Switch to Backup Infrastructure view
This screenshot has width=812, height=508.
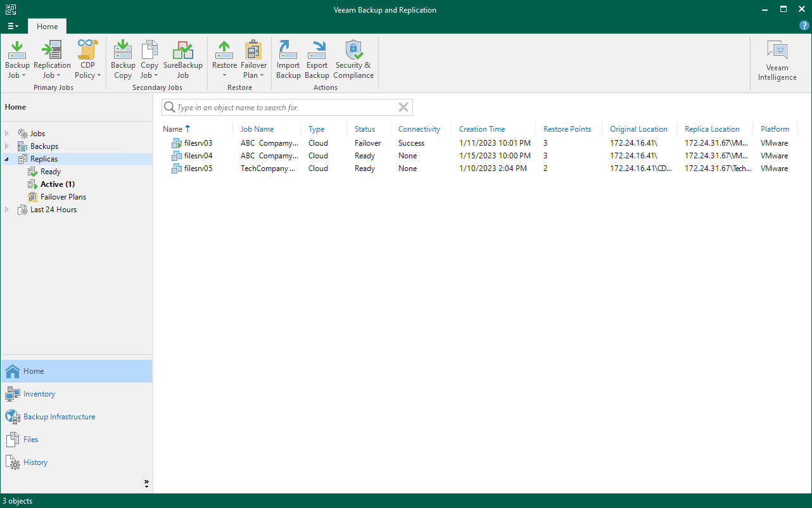[59, 417]
